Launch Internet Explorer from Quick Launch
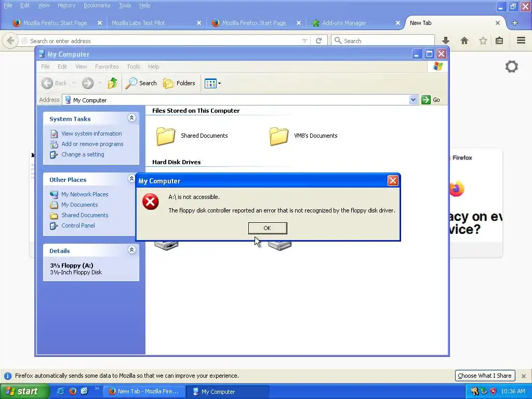The image size is (532, 399). pyautogui.click(x=60, y=391)
